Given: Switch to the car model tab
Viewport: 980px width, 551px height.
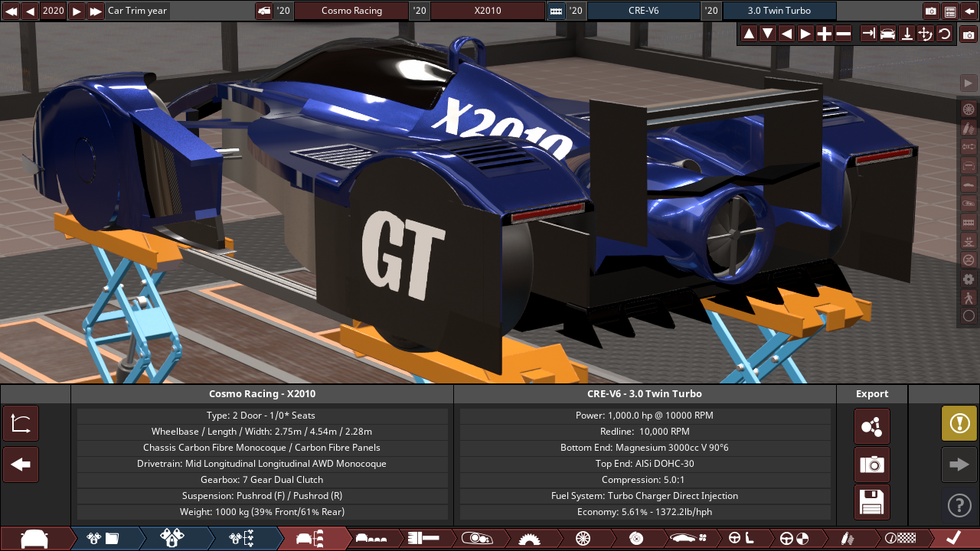Looking at the screenshot, I should (x=34, y=539).
